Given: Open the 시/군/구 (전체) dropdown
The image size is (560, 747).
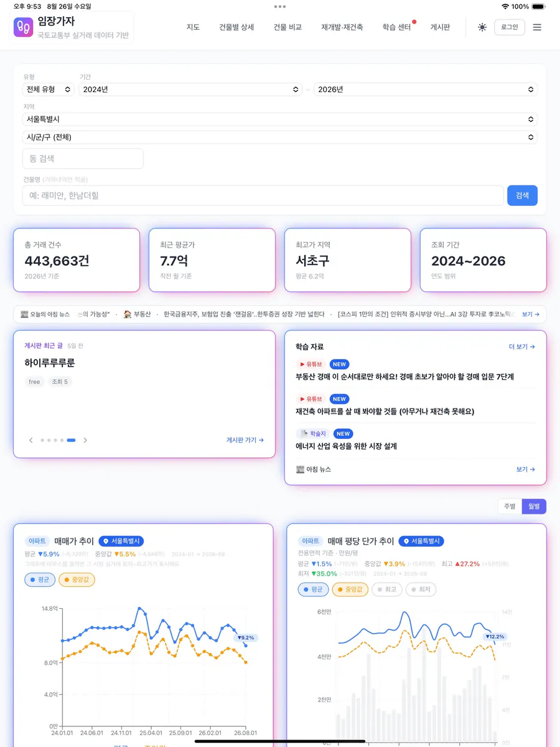Looking at the screenshot, I should [280, 137].
